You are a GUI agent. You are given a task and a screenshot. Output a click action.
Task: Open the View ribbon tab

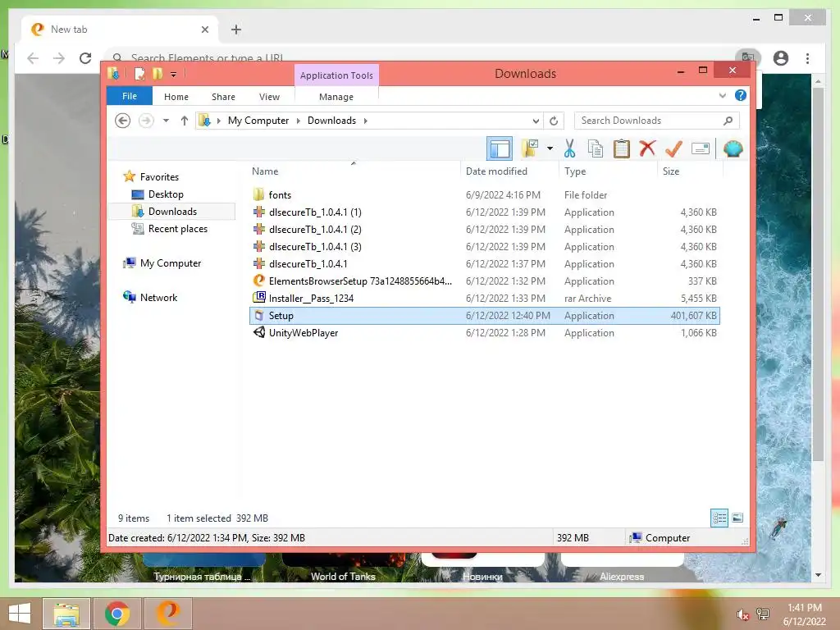point(269,97)
